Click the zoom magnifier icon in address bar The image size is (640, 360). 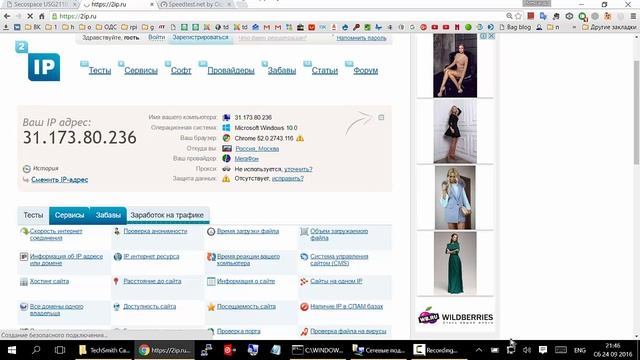point(509,16)
